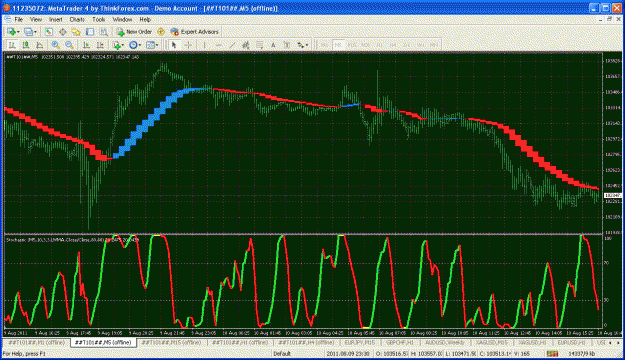The width and height of the screenshot is (625, 360).
Task: Expand the Indicators dropdown arrow
Action: (123, 45)
